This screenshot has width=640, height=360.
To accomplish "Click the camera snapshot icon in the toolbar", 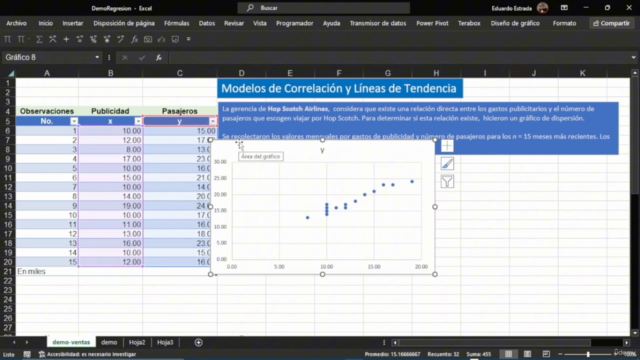I will pos(148,40).
